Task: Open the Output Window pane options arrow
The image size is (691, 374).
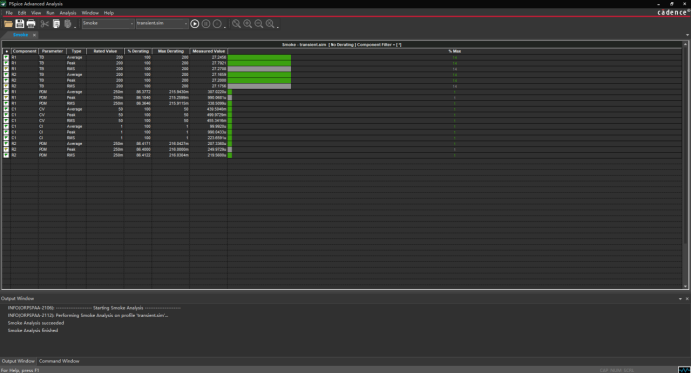Action: click(680, 299)
